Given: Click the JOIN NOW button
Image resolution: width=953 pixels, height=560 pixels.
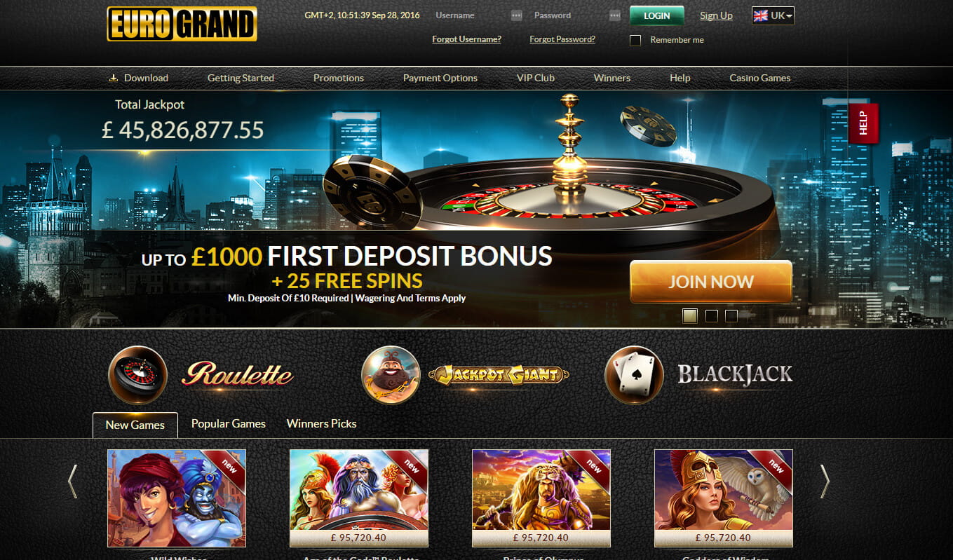Looking at the screenshot, I should pyautogui.click(x=711, y=282).
